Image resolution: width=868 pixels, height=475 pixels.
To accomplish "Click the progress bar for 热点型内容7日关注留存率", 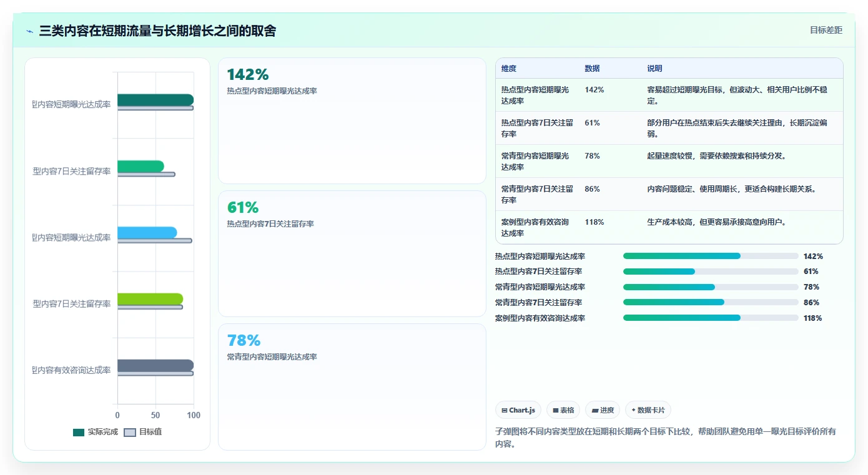I will [x=711, y=272].
